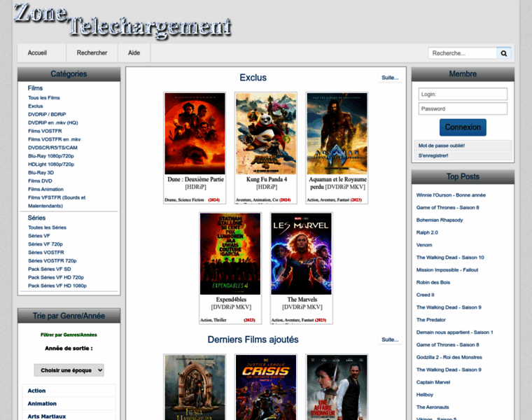Click the Password input field
The width and height of the screenshot is (532, 420).
pyautogui.click(x=463, y=108)
